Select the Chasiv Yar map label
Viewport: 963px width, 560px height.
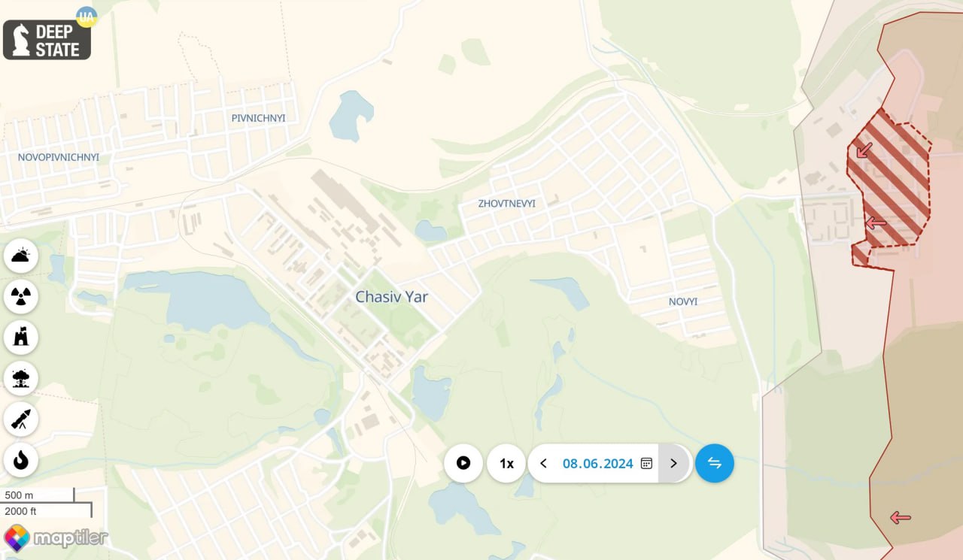point(392,297)
